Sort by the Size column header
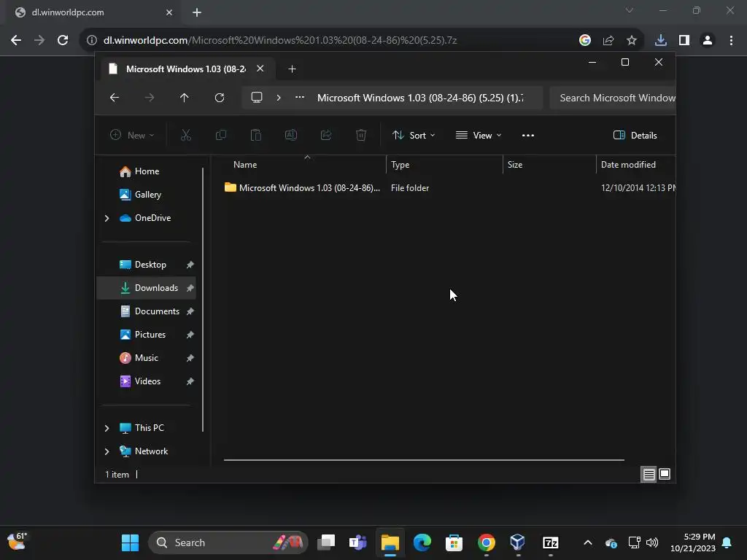The height and width of the screenshot is (560, 747). coord(549,165)
